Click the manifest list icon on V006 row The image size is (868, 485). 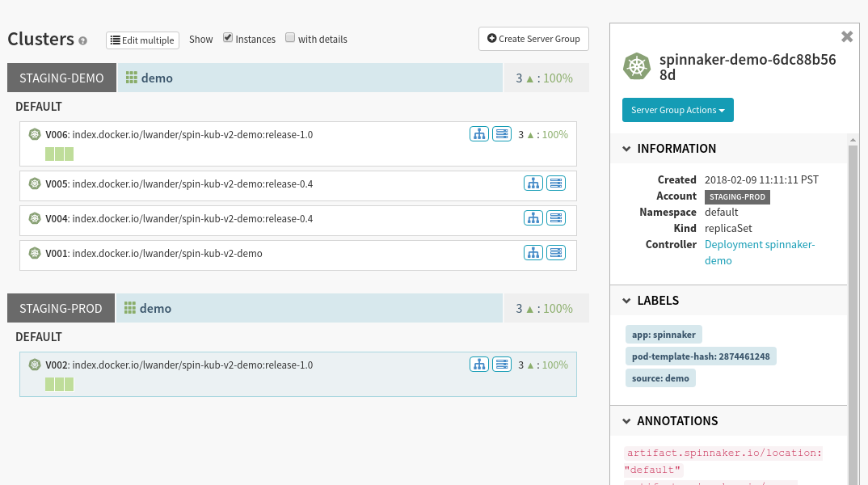tap(502, 134)
